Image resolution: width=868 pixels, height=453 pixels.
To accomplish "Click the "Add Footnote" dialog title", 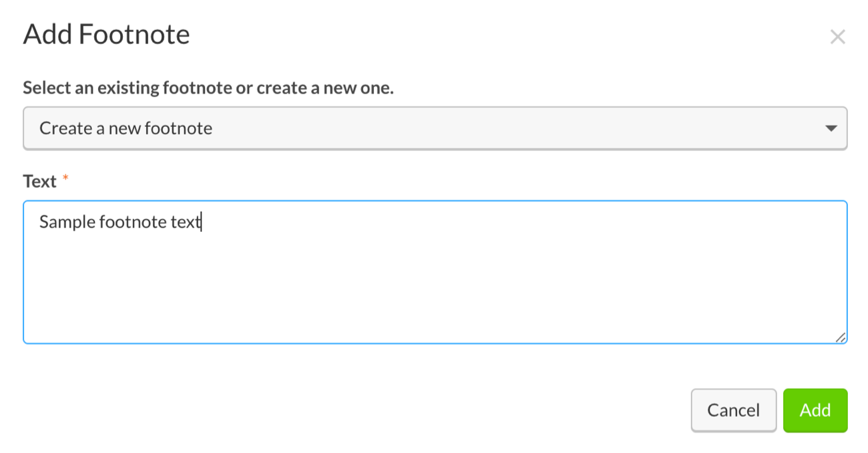I will pos(106,34).
